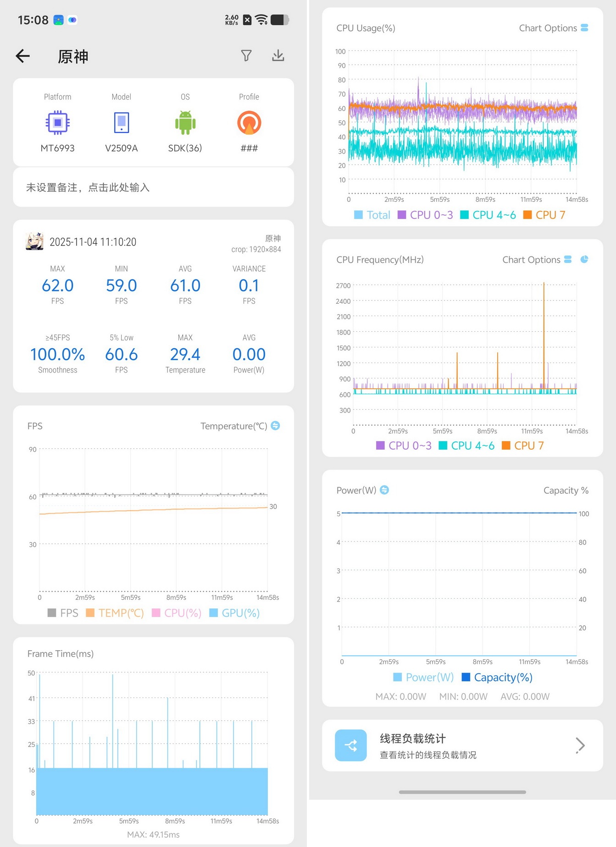Image resolution: width=616 pixels, height=847 pixels.
Task: Click the Android SDK(36) icon
Action: pos(185,123)
